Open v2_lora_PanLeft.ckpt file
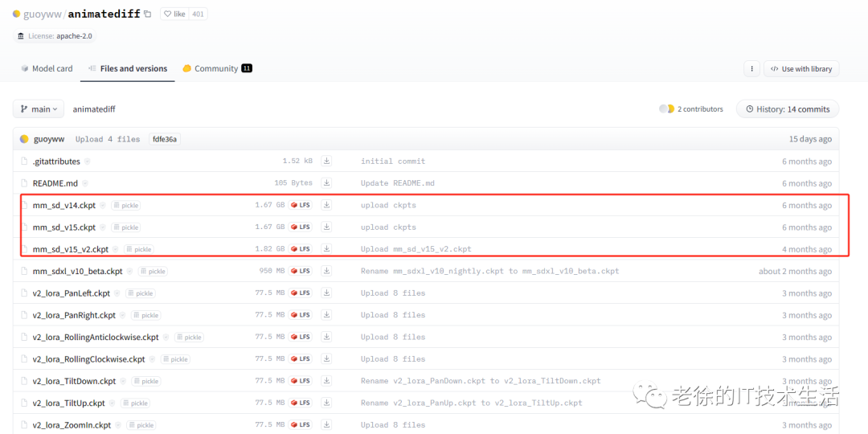868x434 pixels. [72, 293]
